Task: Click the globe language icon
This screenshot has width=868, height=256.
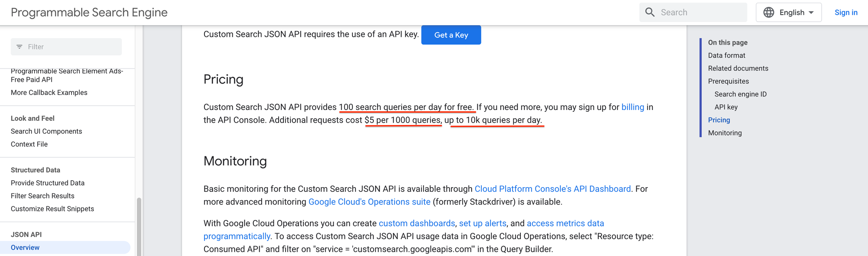Action: pos(769,12)
